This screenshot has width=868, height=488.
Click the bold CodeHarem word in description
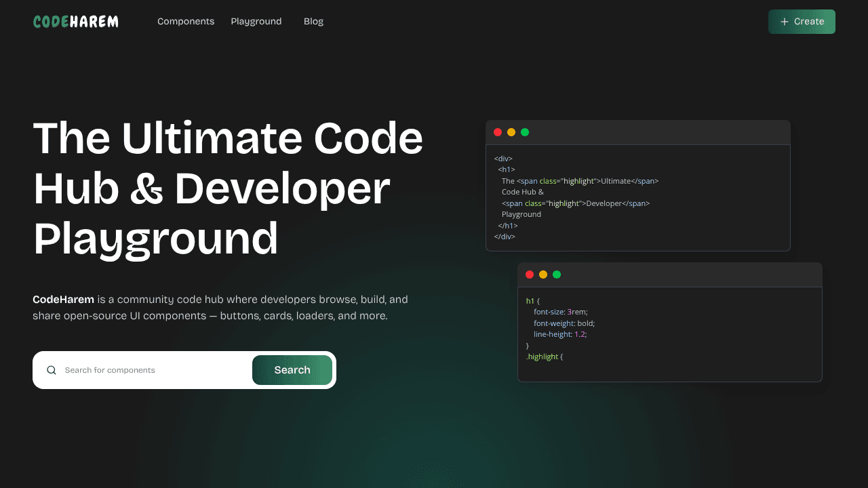click(63, 299)
